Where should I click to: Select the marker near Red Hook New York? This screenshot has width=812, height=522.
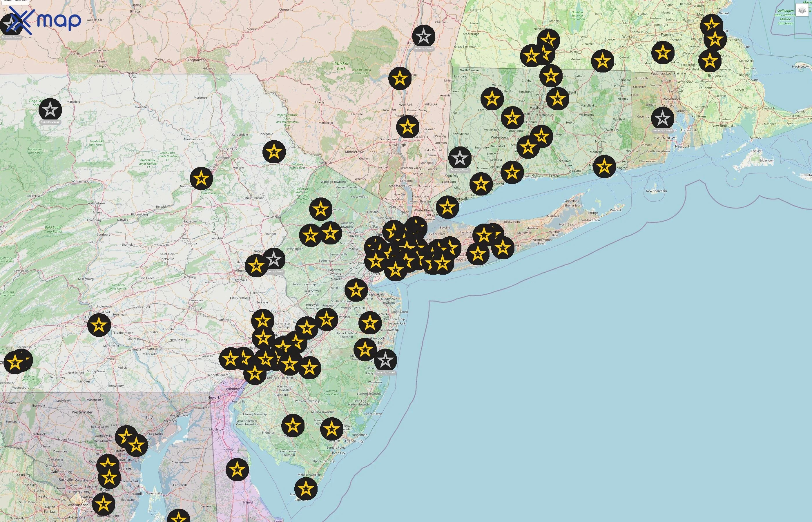point(400,78)
